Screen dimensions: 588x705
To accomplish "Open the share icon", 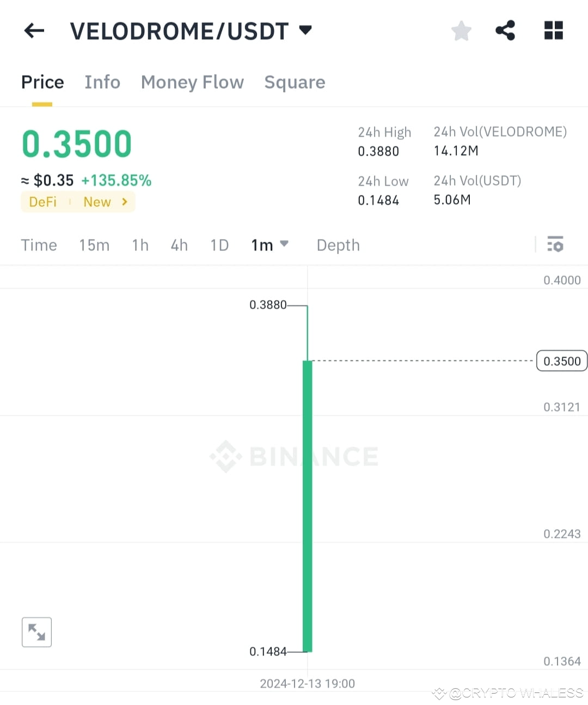I will [x=505, y=30].
